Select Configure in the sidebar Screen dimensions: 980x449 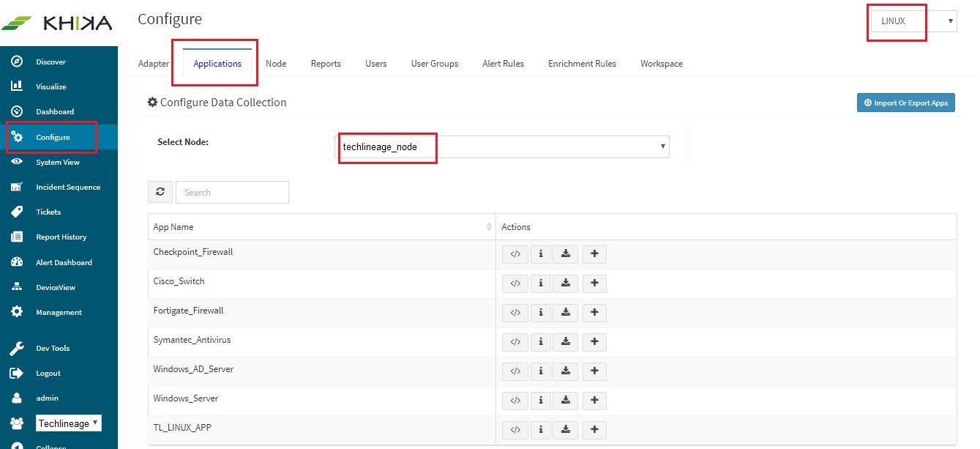59,137
